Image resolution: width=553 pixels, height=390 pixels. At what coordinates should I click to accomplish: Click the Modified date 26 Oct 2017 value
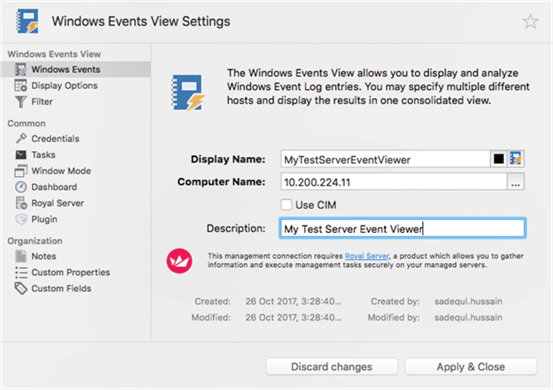(293, 317)
